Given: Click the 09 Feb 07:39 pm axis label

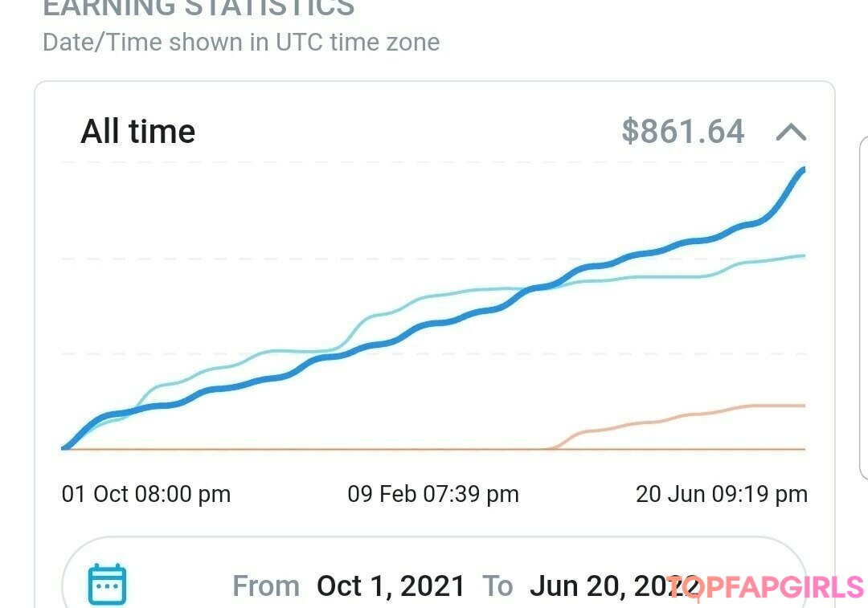Looking at the screenshot, I should pyautogui.click(x=433, y=494).
